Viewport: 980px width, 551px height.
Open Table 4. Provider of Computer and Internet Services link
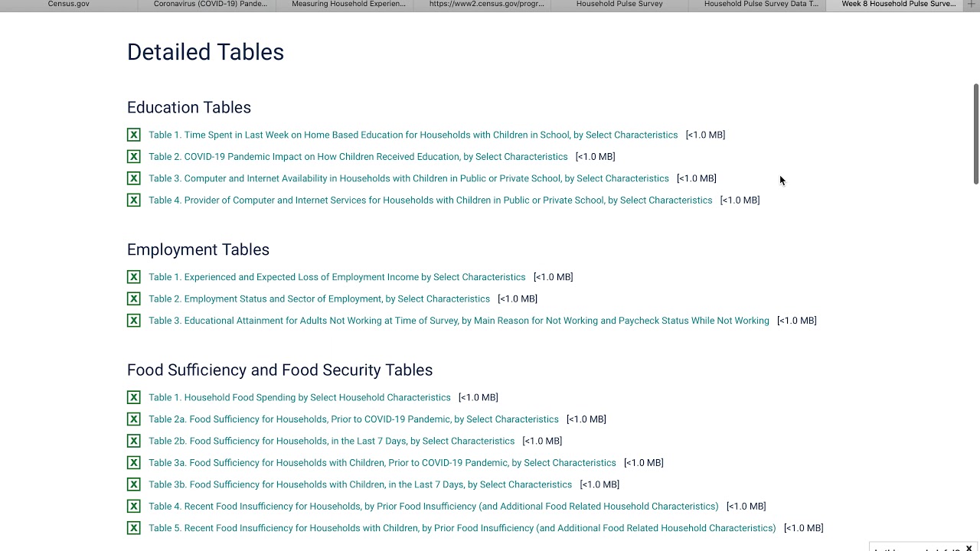point(430,201)
